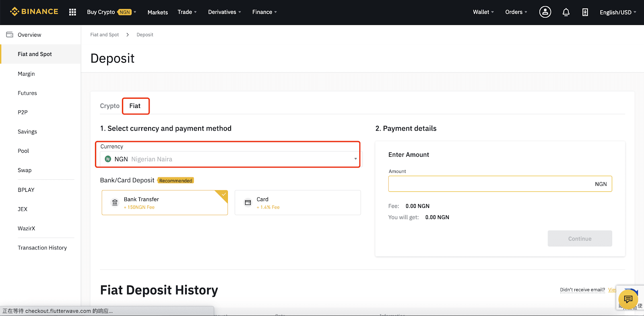Click the breadcrumb chevron arrow

click(x=128, y=35)
